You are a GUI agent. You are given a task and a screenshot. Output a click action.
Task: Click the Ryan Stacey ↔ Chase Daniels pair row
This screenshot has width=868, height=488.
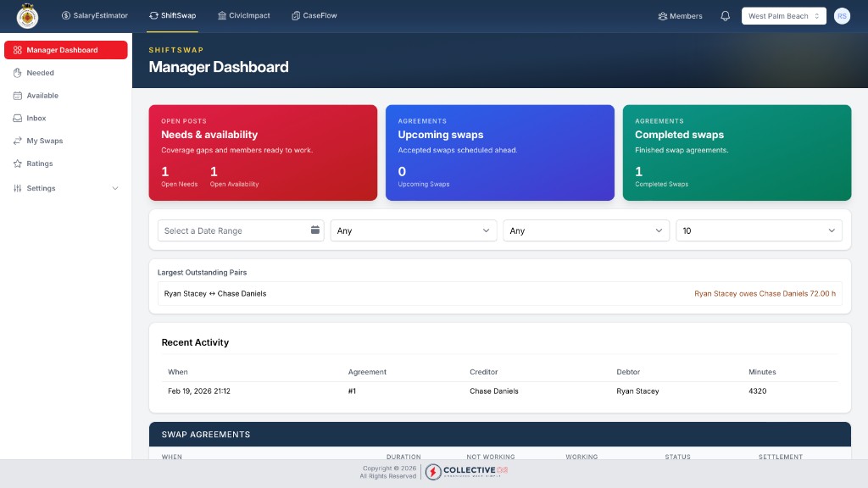point(500,293)
